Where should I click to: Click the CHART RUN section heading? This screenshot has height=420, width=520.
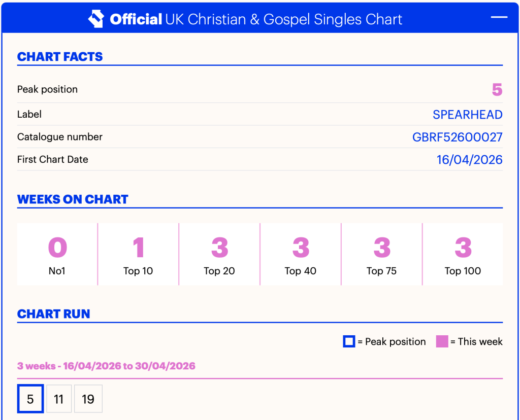54,313
